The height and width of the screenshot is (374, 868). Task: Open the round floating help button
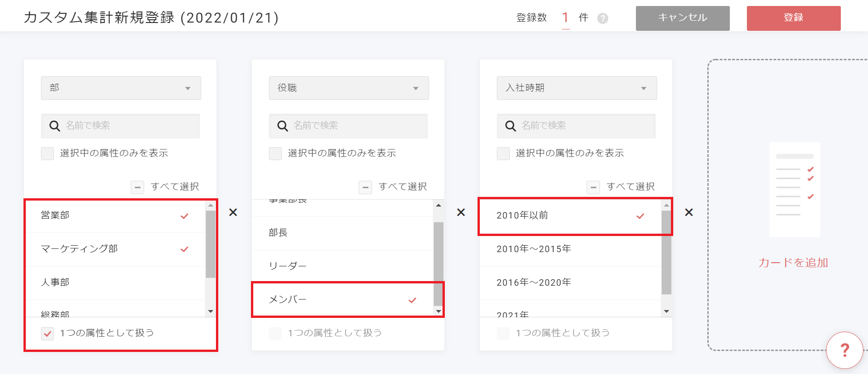[844, 350]
